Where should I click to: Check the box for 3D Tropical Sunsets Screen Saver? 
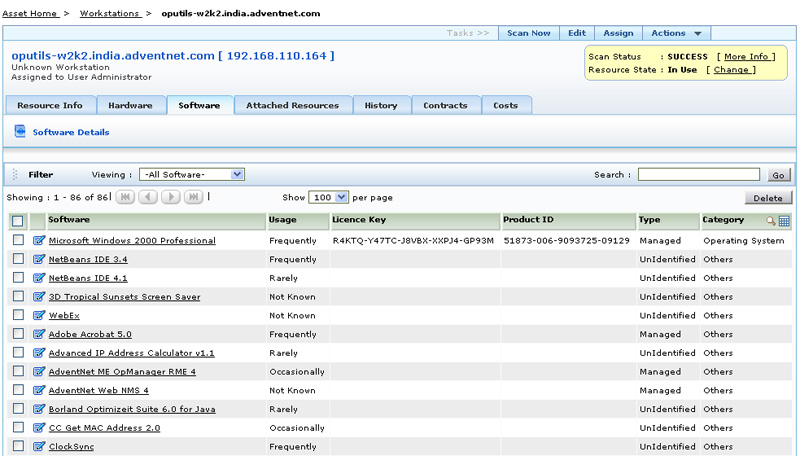coord(18,296)
